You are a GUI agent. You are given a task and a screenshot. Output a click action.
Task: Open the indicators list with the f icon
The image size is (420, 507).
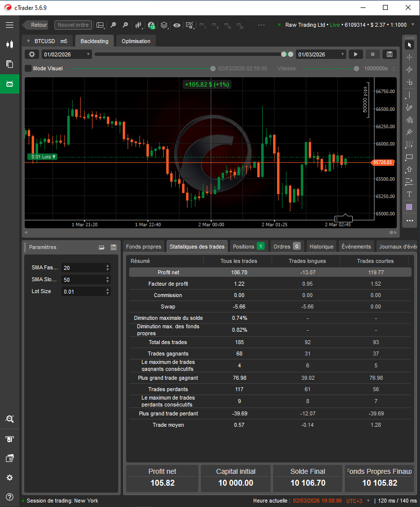click(151, 25)
